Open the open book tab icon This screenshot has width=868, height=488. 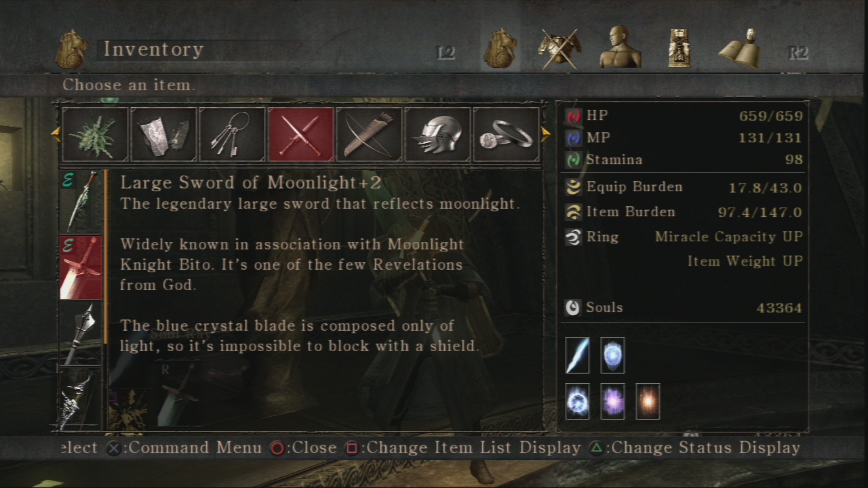pos(740,47)
